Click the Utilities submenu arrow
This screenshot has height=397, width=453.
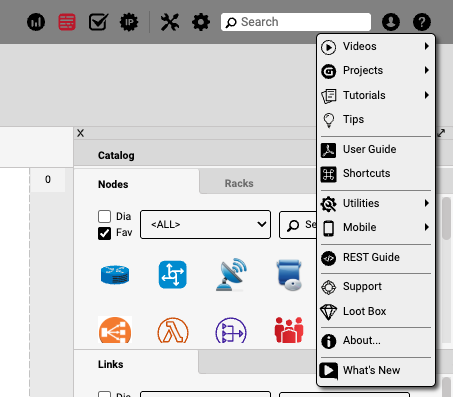[427, 203]
